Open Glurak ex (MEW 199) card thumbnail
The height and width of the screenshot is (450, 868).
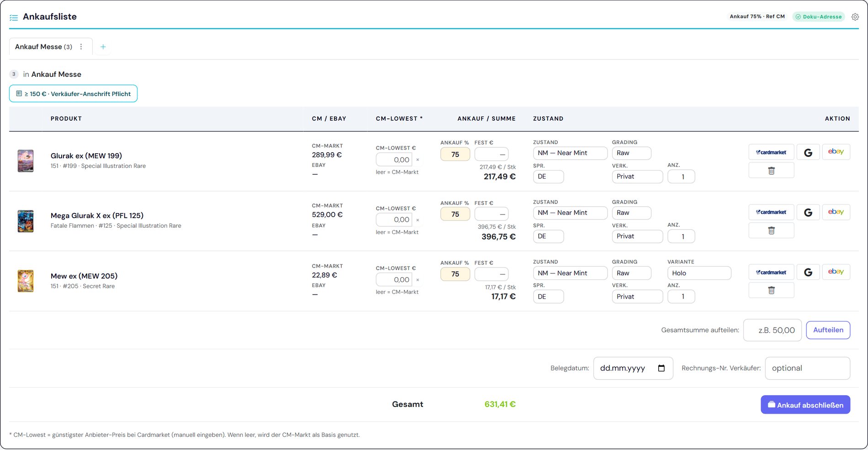26,161
